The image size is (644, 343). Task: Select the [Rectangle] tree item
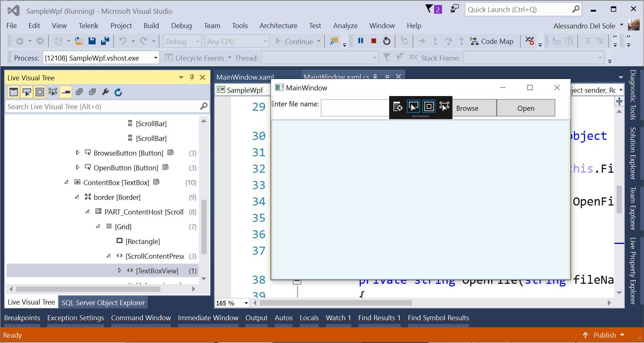click(x=142, y=241)
